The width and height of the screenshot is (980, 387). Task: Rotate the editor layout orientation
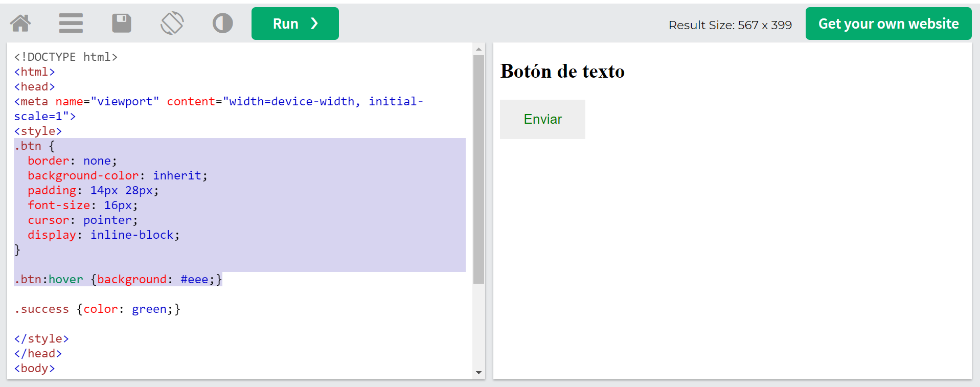172,24
